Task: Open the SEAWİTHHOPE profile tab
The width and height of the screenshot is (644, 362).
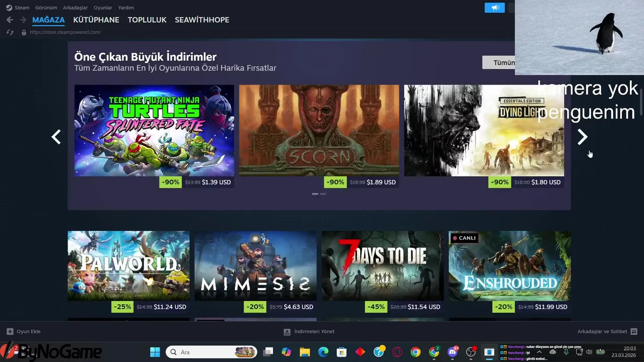Action: [202, 20]
